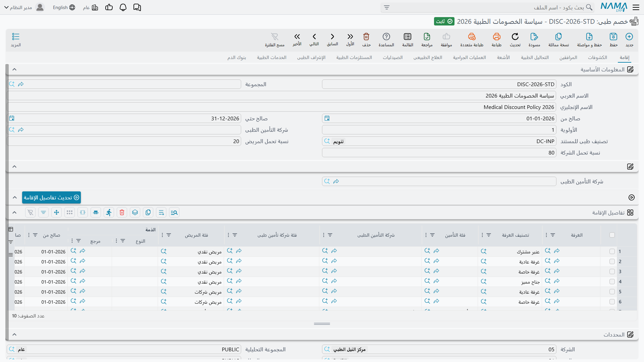This screenshot has height=362, width=644.
Task: Check the row 3 checkbox
Action: [x=612, y=271]
